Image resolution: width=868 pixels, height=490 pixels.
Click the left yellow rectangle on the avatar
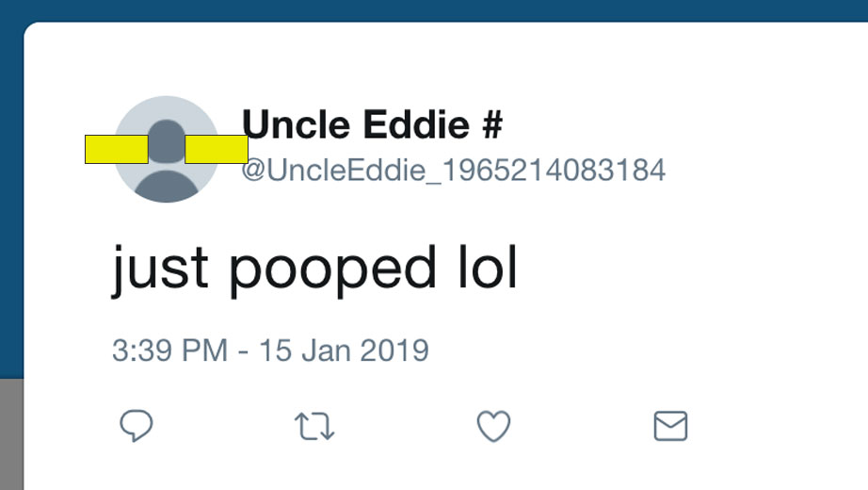pyautogui.click(x=117, y=149)
